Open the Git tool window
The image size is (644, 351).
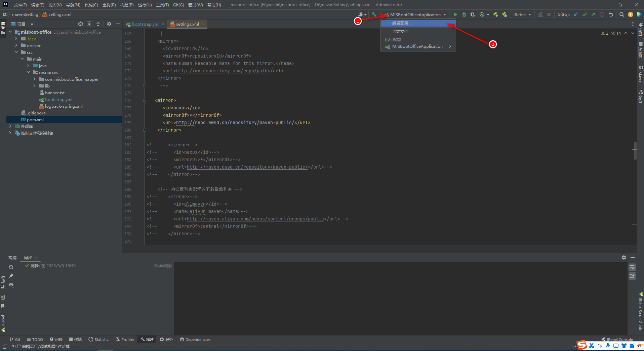(15, 340)
